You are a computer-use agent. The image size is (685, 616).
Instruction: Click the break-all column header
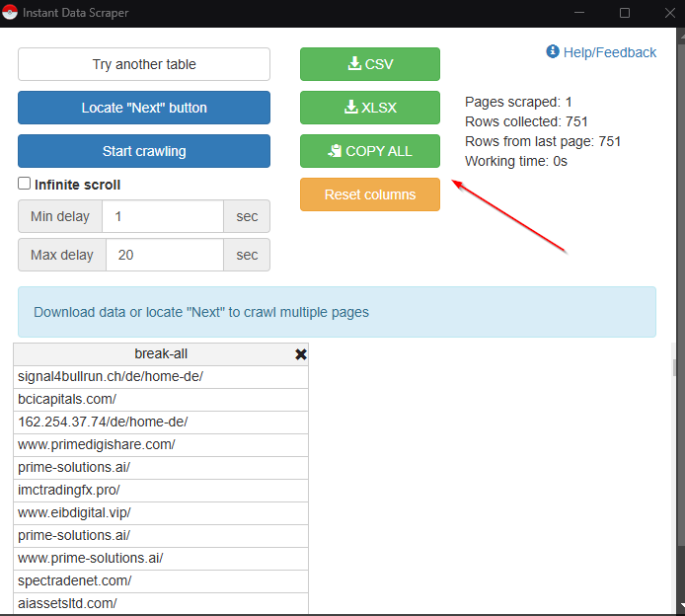coord(161,353)
